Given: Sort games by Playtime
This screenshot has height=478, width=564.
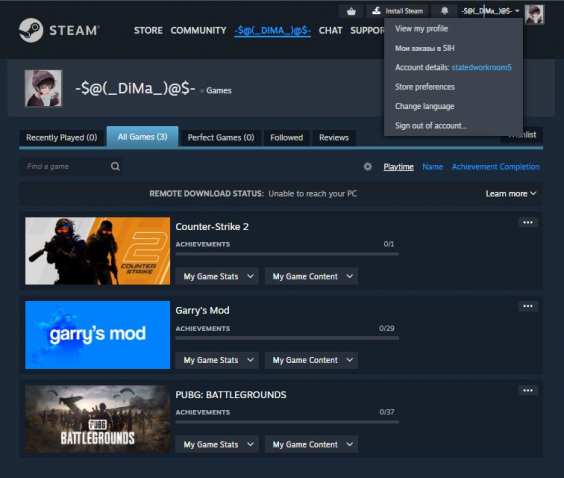Looking at the screenshot, I should click(x=398, y=167).
